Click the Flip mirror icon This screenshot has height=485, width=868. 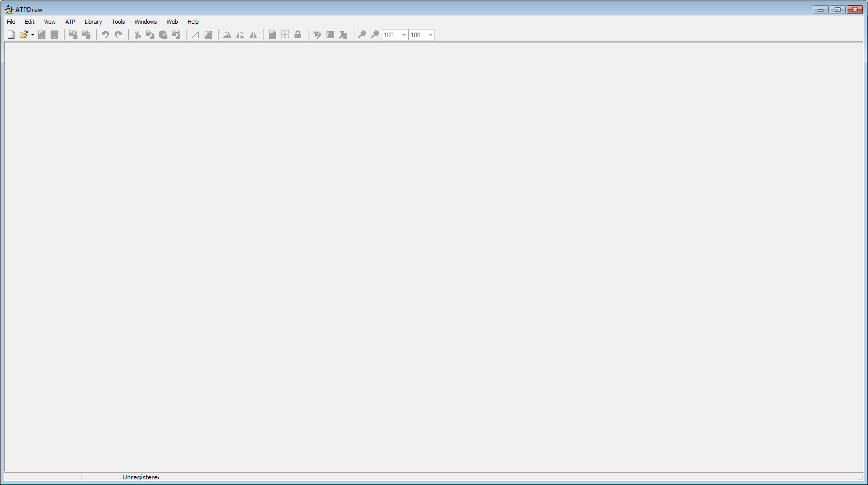click(253, 35)
